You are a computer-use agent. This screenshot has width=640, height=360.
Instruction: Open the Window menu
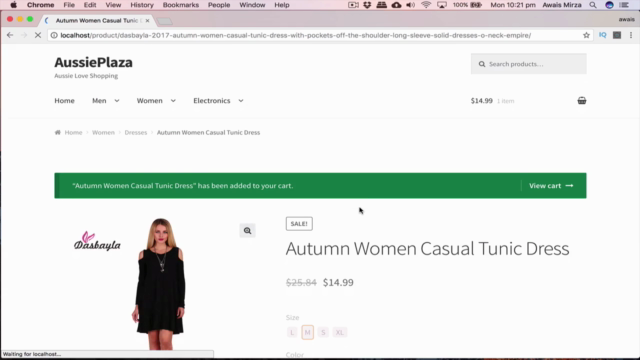point(252,5)
